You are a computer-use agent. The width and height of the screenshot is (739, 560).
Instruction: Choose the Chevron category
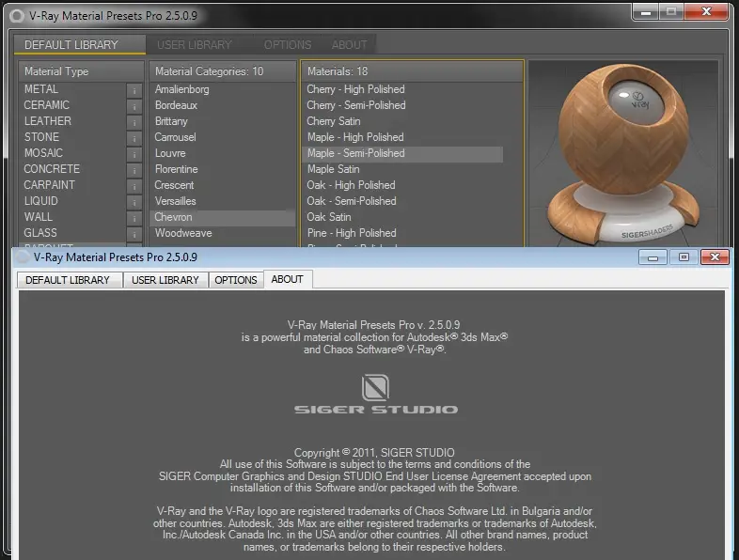[222, 218]
